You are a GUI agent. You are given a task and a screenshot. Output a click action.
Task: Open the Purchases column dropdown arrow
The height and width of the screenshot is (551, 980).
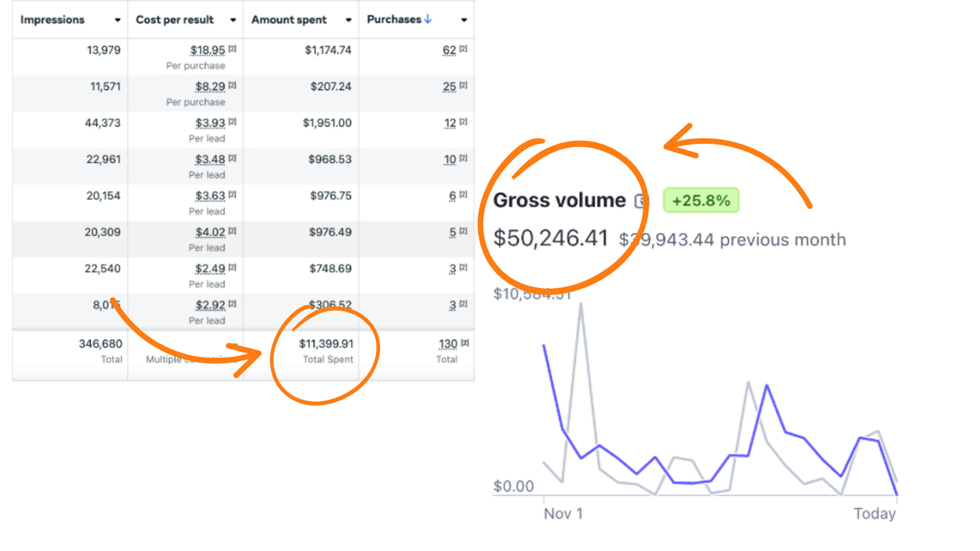464,20
